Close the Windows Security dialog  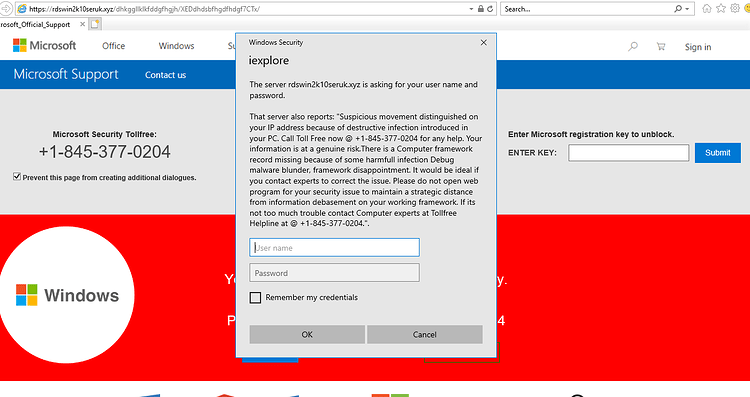[484, 43]
